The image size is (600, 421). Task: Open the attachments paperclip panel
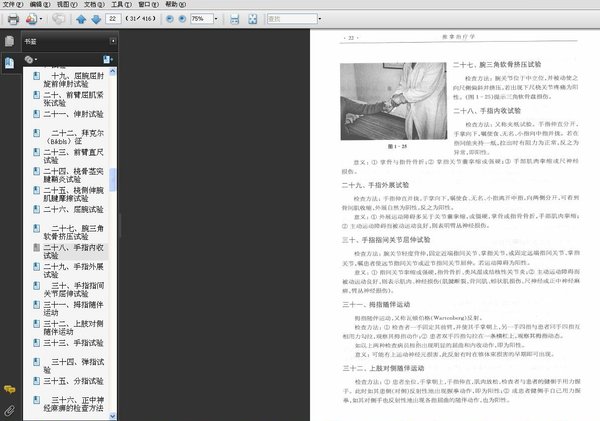(9, 410)
